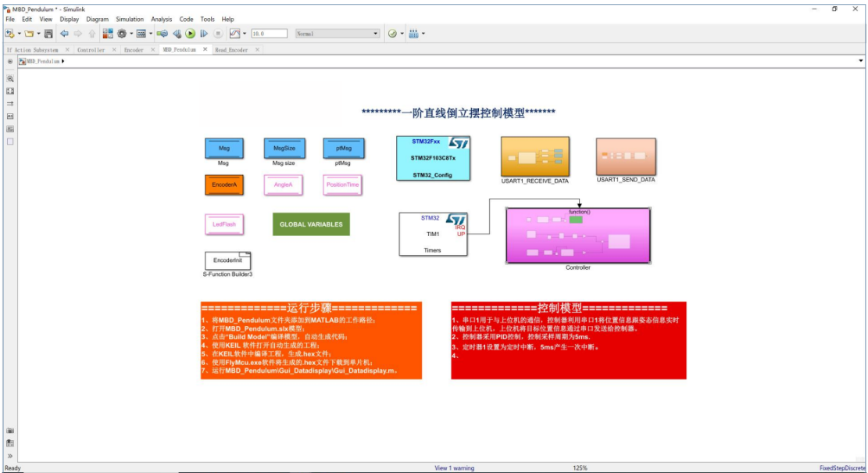Viewport: 868px width, 473px height.
Task: Click the sample time arrows palette icon
Action: [10, 103]
